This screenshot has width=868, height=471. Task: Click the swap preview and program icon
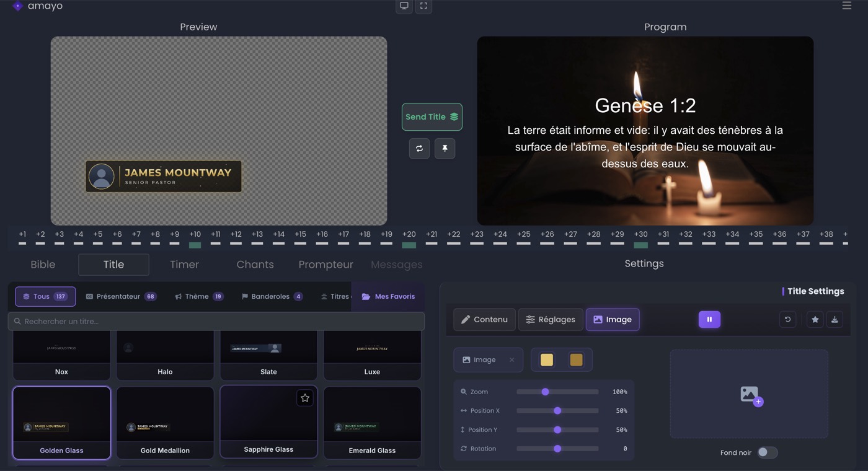click(x=419, y=149)
